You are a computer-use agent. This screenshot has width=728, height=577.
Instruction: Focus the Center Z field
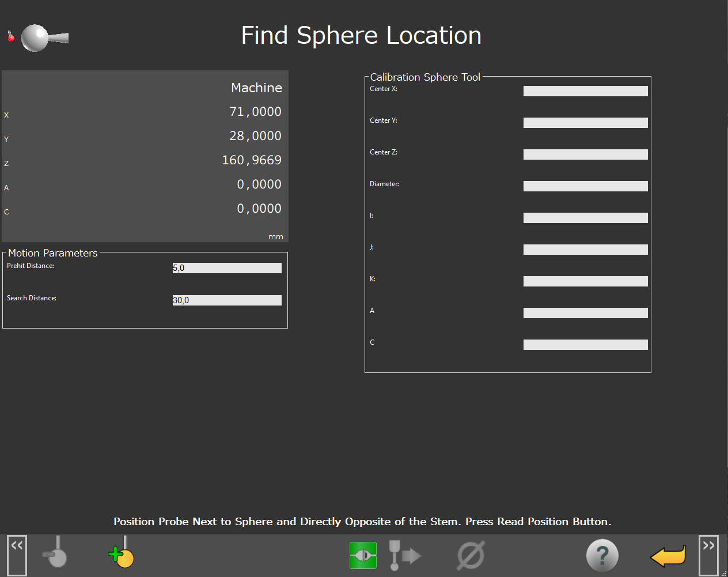[585, 154]
